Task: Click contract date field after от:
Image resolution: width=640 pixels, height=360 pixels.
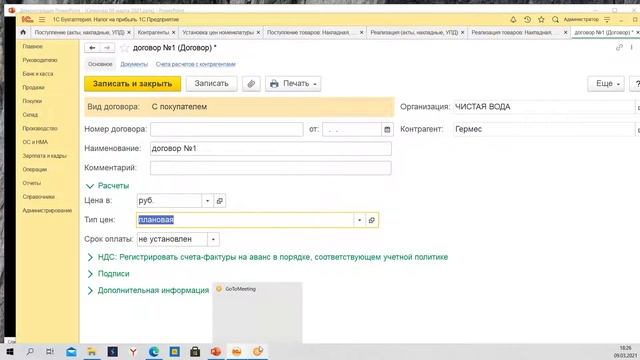Action: click(x=352, y=130)
